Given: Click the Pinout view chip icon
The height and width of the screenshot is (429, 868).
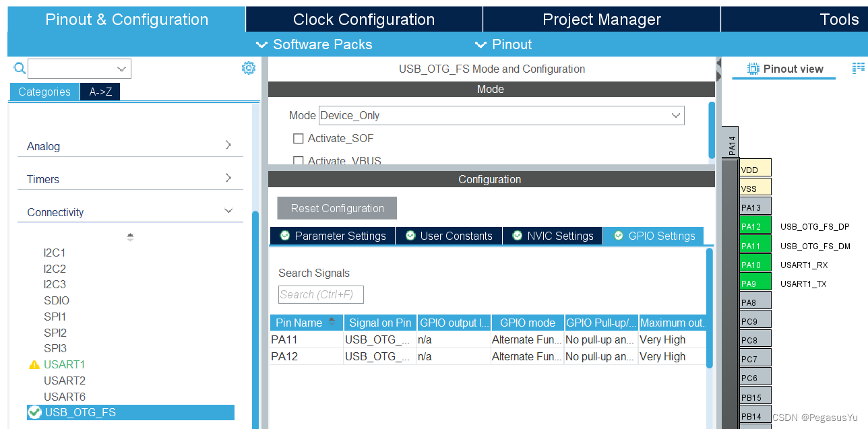Looking at the screenshot, I should click(x=754, y=69).
